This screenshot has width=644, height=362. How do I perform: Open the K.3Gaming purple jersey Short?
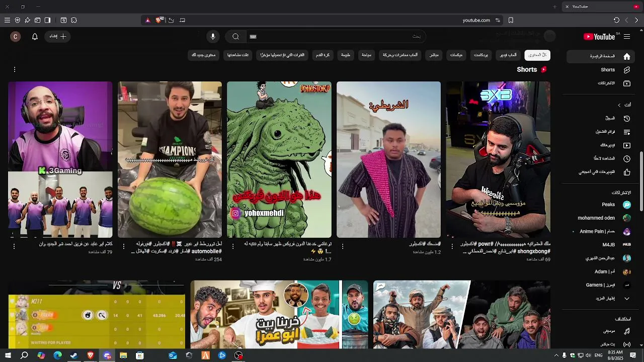pyautogui.click(x=60, y=159)
